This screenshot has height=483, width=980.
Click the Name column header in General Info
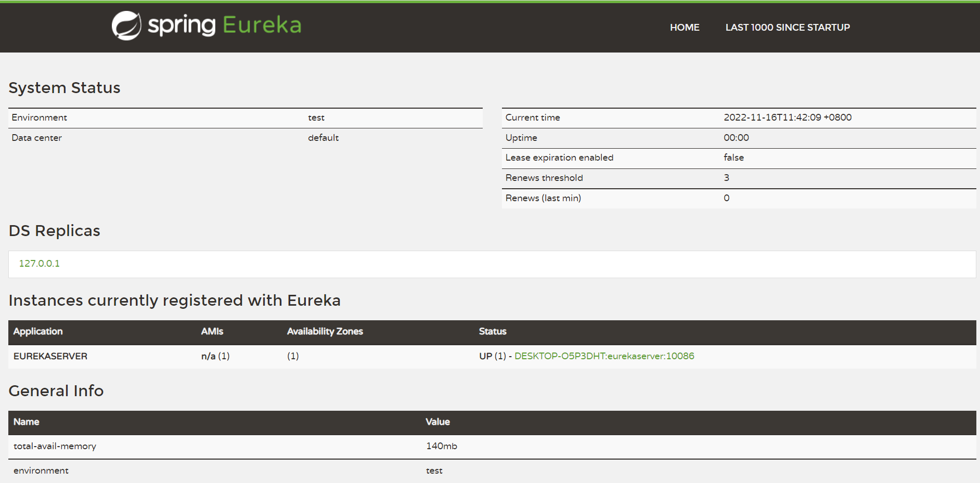click(x=27, y=422)
